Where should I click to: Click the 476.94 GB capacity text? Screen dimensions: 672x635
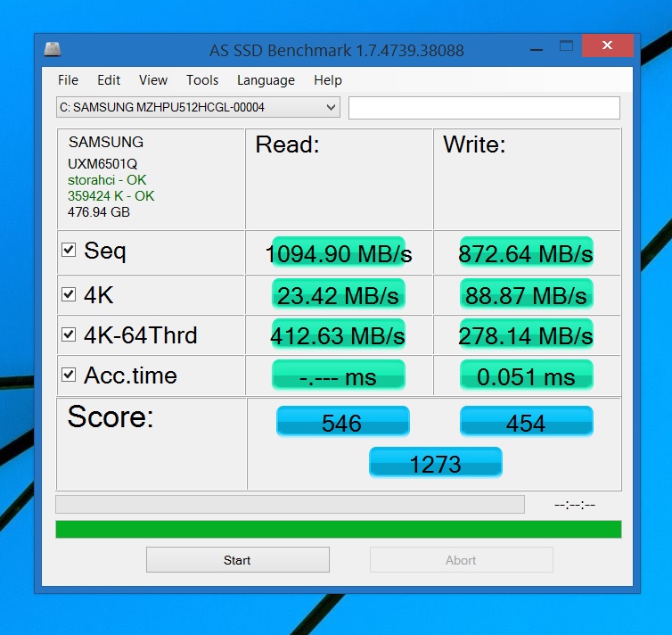(99, 211)
